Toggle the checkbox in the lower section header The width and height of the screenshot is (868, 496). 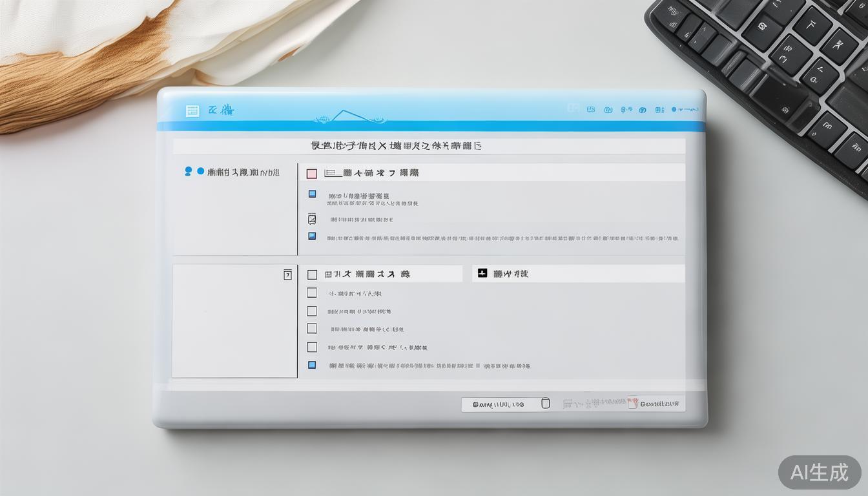pos(312,274)
